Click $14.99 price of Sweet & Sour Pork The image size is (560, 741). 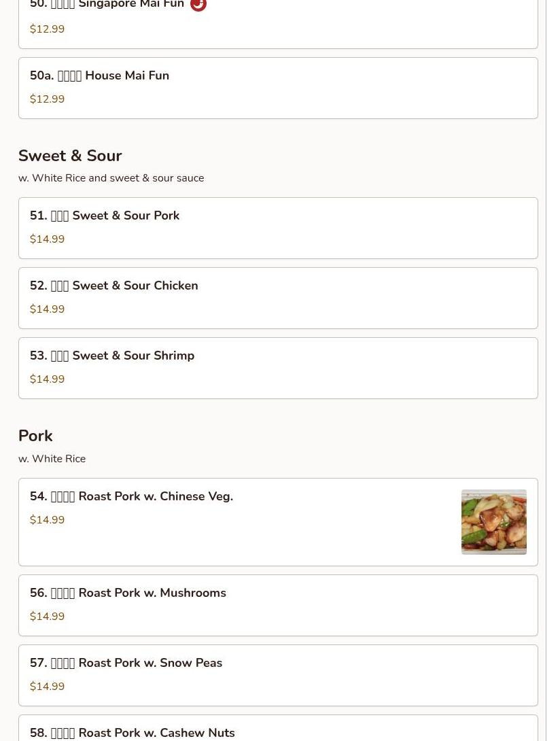coord(47,239)
